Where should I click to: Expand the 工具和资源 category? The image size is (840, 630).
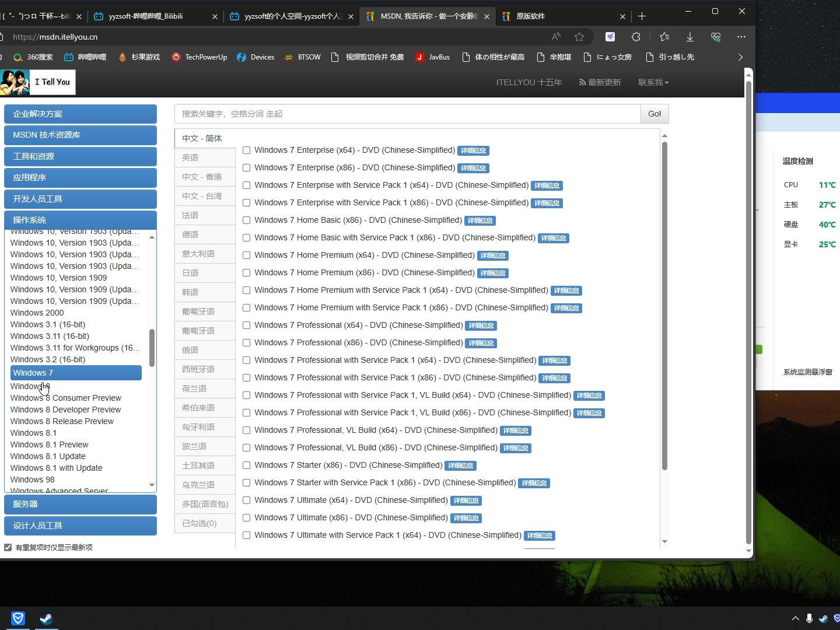point(80,156)
